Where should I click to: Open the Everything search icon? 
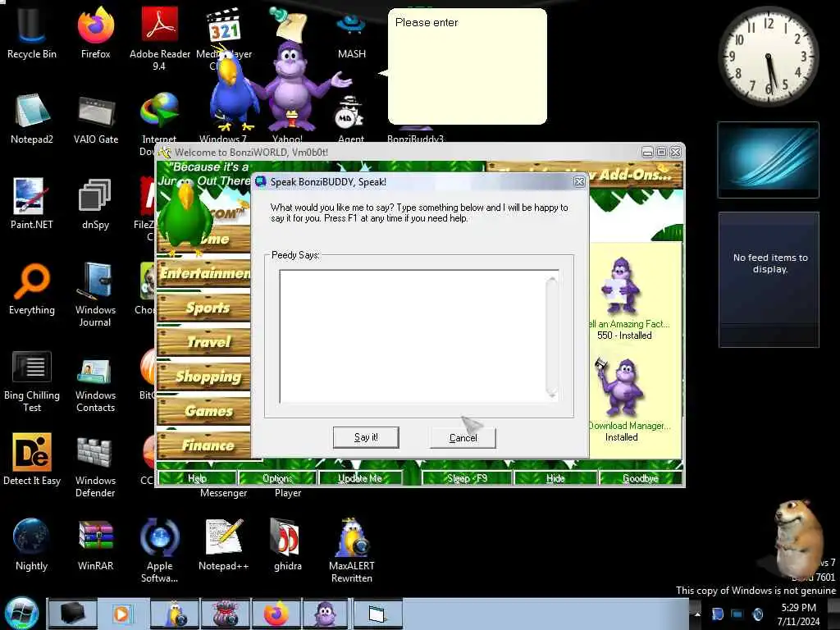coord(32,290)
